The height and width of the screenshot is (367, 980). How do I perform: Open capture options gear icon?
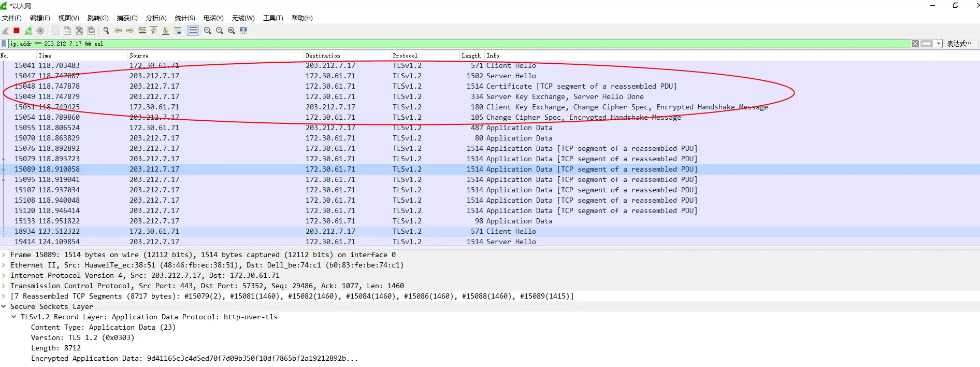[40, 31]
